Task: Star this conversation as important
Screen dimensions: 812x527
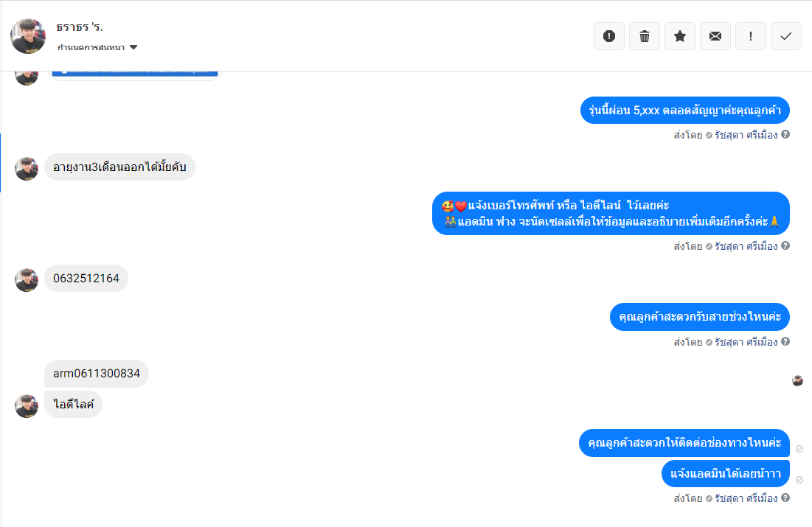Action: [x=680, y=36]
